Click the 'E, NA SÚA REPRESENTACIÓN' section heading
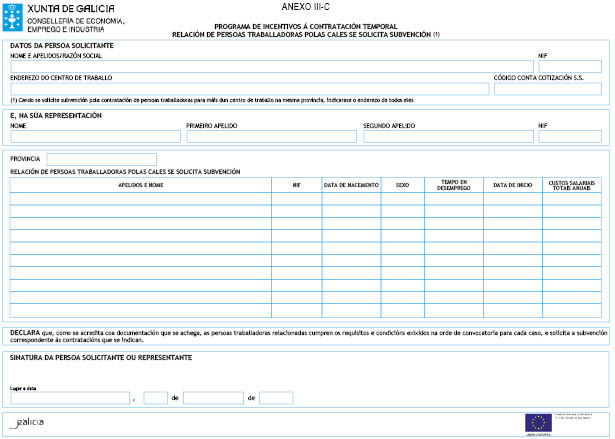615x439 pixels. coord(56,115)
